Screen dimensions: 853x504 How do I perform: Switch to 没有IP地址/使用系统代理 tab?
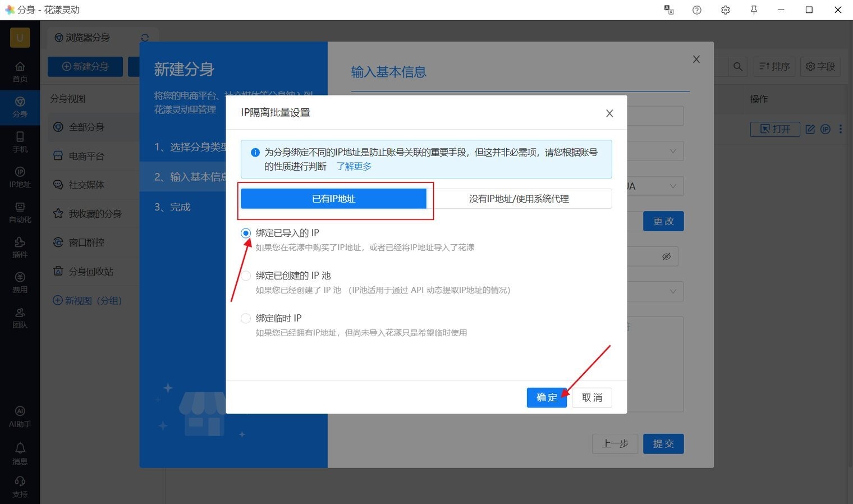point(519,199)
